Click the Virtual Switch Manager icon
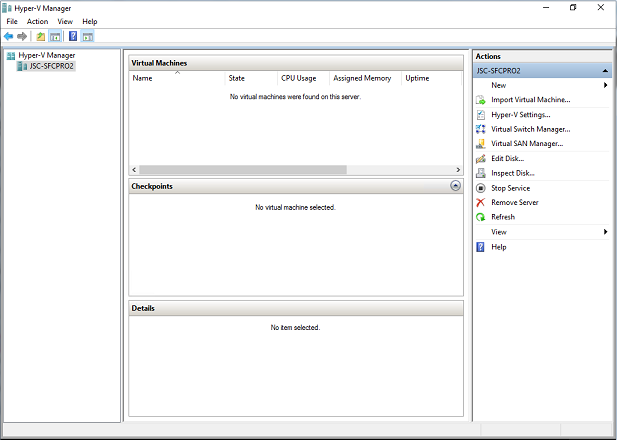 click(x=480, y=129)
